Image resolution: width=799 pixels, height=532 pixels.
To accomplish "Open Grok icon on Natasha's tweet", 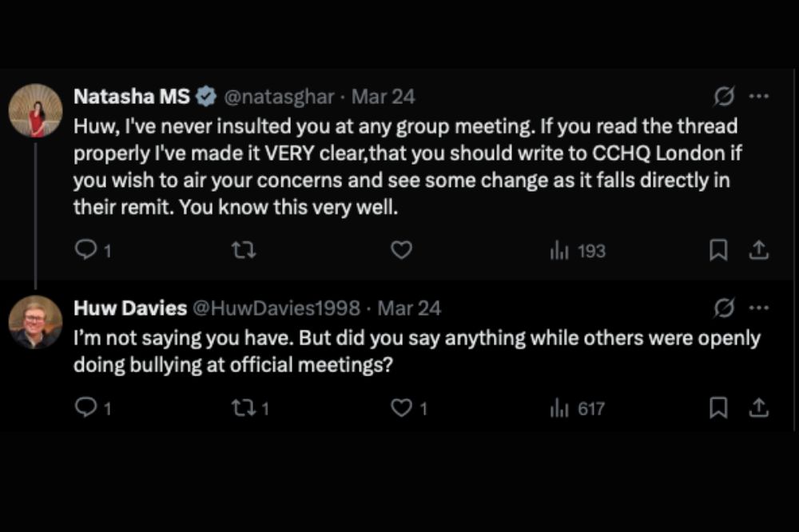I will coord(723,97).
